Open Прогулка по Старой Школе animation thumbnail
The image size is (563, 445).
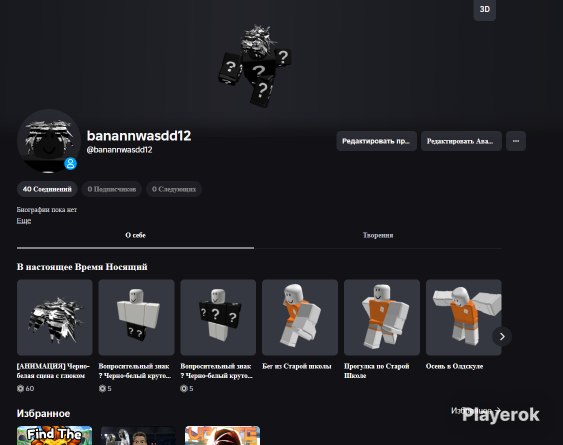point(382,317)
